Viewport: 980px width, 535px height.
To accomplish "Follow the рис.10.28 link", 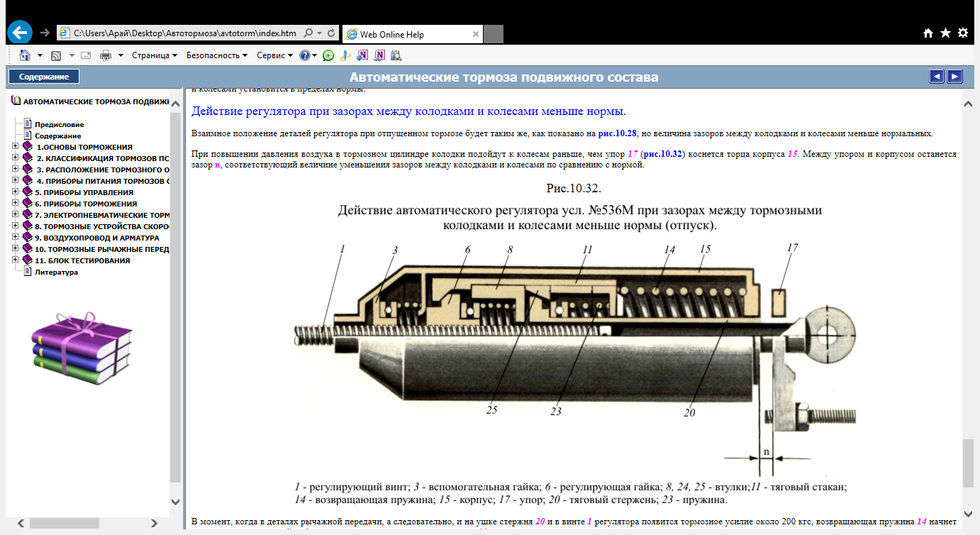I will tap(618, 133).
